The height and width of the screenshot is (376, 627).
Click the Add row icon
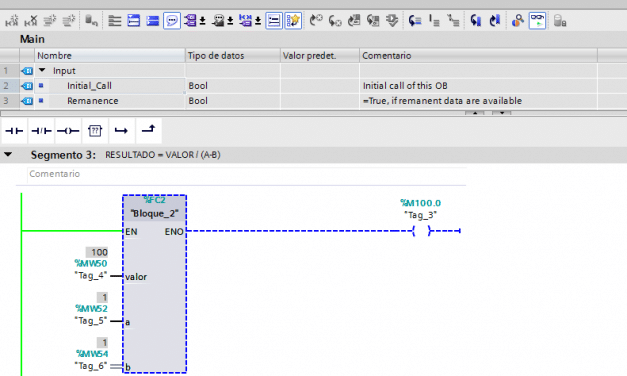tap(69, 20)
